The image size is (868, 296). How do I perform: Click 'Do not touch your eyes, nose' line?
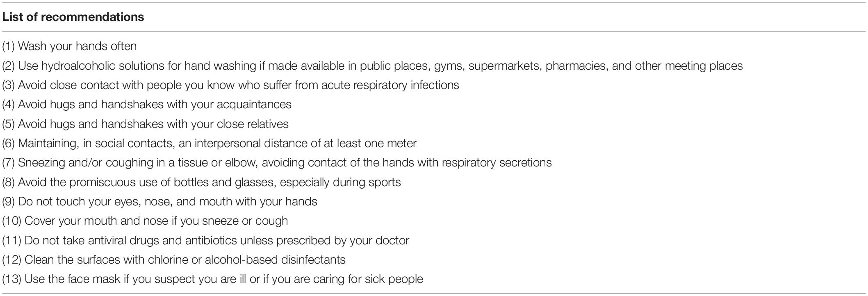(x=160, y=202)
